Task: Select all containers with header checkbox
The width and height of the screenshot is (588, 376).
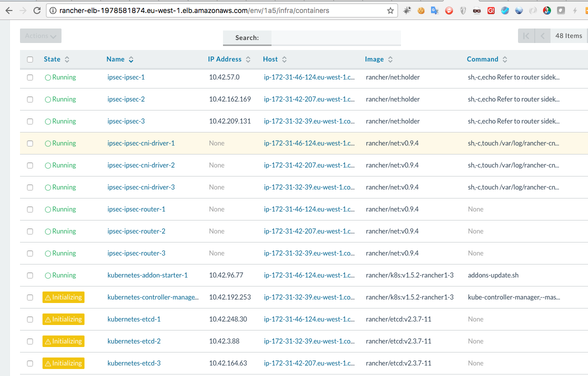Action: pos(30,59)
